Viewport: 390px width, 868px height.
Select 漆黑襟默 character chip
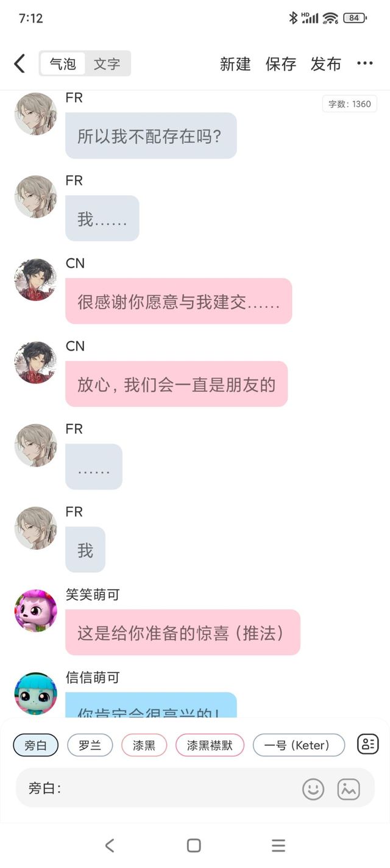tap(210, 745)
